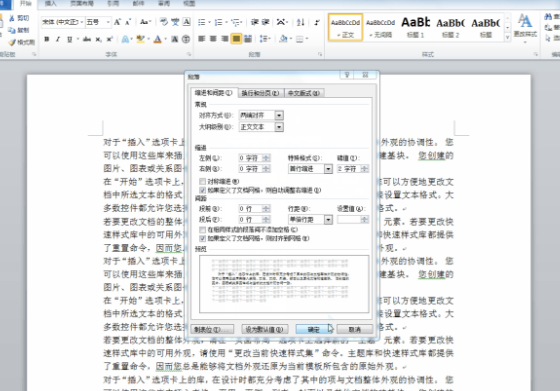Click the Text Highlight Color swatch
This screenshot has height=391, width=560.
[x=141, y=39]
